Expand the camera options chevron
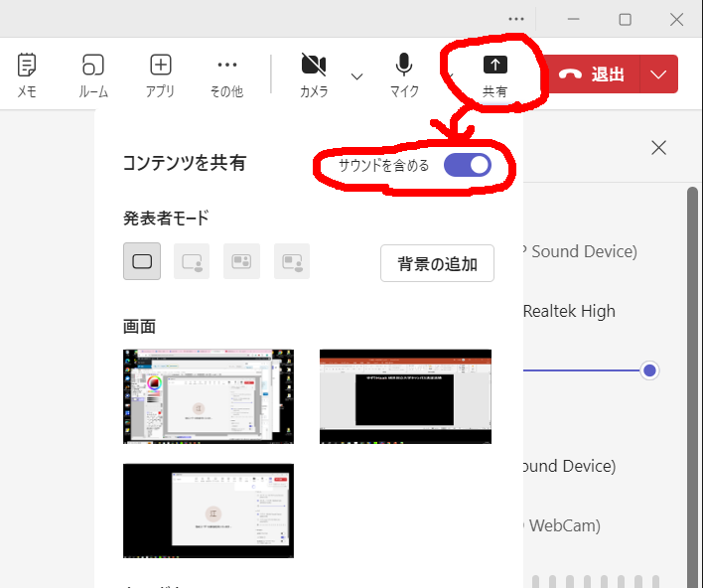Image resolution: width=703 pixels, height=588 pixels. click(x=357, y=75)
